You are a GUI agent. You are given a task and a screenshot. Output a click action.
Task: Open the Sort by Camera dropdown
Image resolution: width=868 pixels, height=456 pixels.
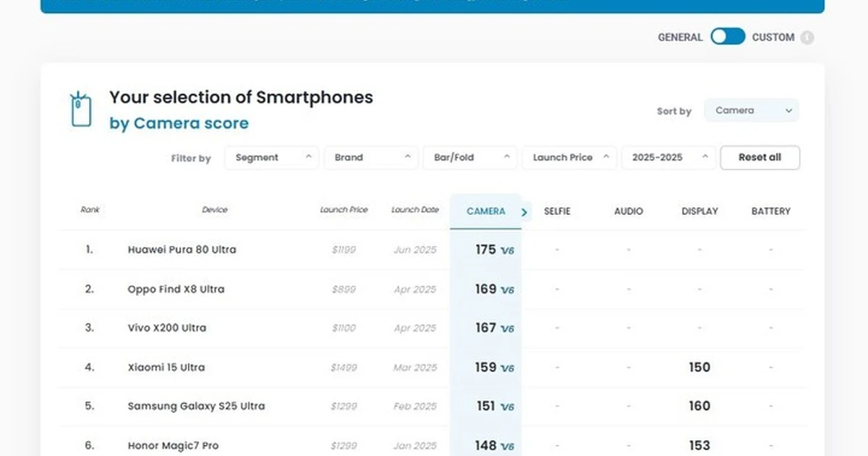point(752,111)
